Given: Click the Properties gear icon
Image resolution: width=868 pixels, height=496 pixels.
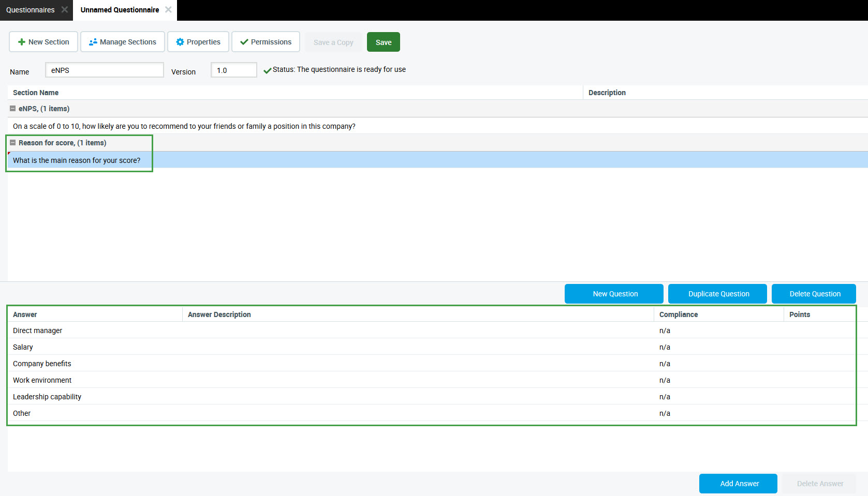Looking at the screenshot, I should tap(180, 42).
